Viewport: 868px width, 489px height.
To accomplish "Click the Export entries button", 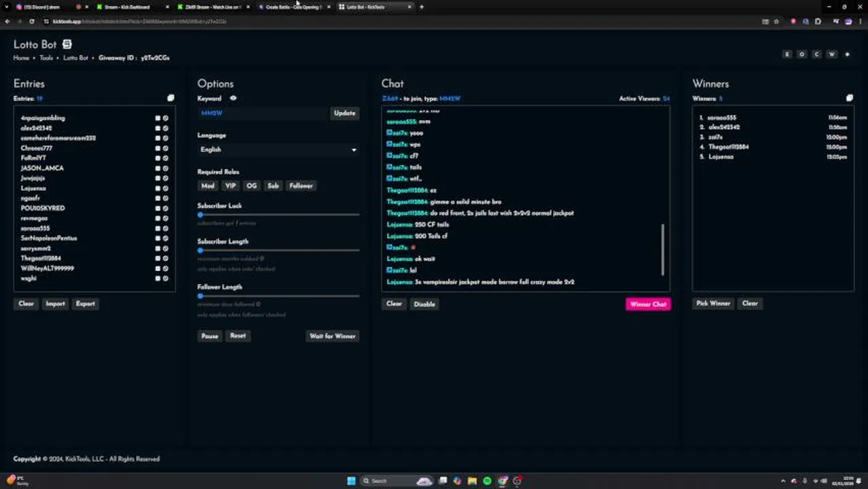I will [x=86, y=304].
